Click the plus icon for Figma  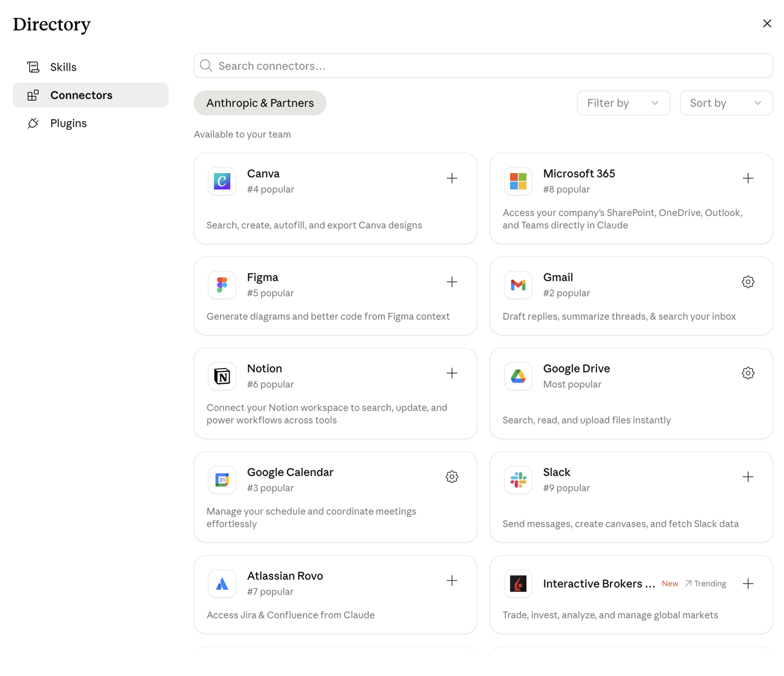pos(452,282)
